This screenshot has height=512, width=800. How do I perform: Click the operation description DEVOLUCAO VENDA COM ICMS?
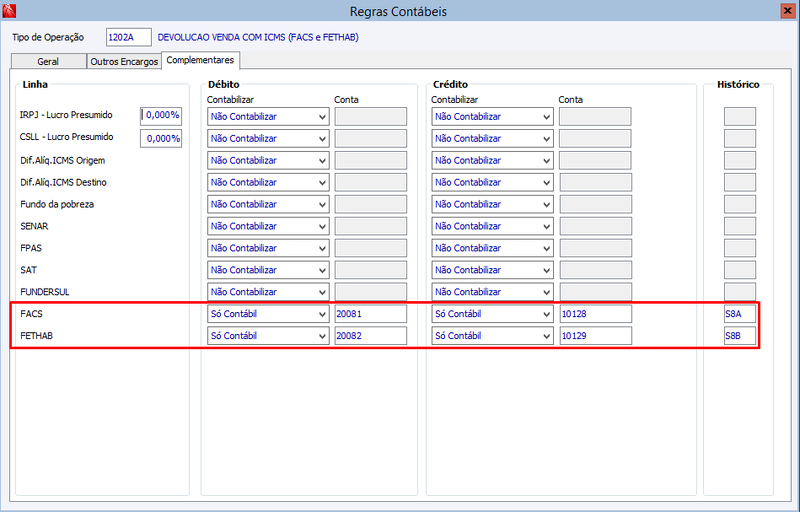258,37
